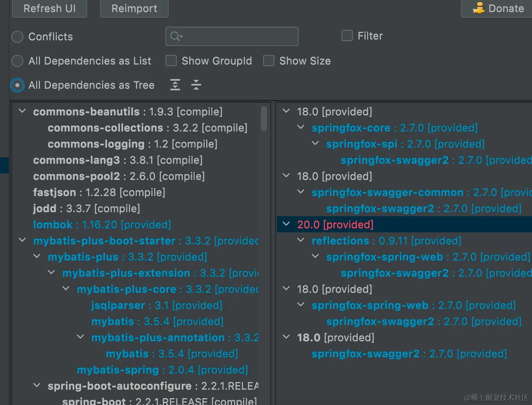Select fastjson : 1.2.28 dependency

(x=99, y=192)
